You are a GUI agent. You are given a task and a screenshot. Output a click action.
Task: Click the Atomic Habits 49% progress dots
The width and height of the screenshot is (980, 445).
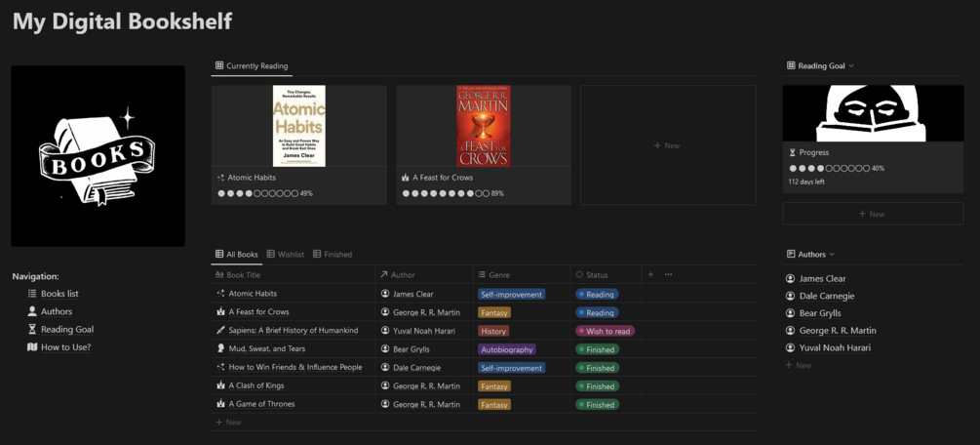[x=257, y=193]
